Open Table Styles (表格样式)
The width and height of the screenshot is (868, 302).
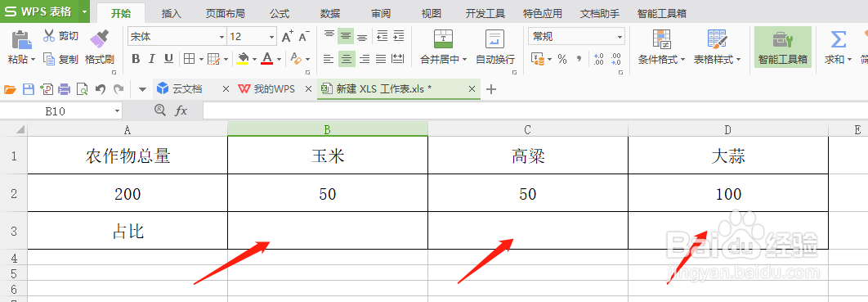[718, 47]
